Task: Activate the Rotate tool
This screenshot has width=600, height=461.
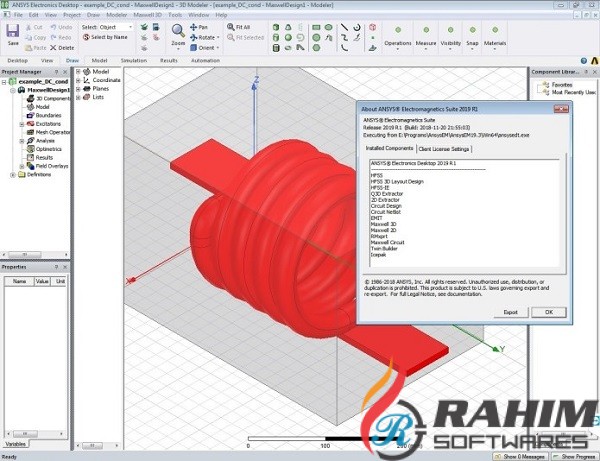Action: coord(204,37)
